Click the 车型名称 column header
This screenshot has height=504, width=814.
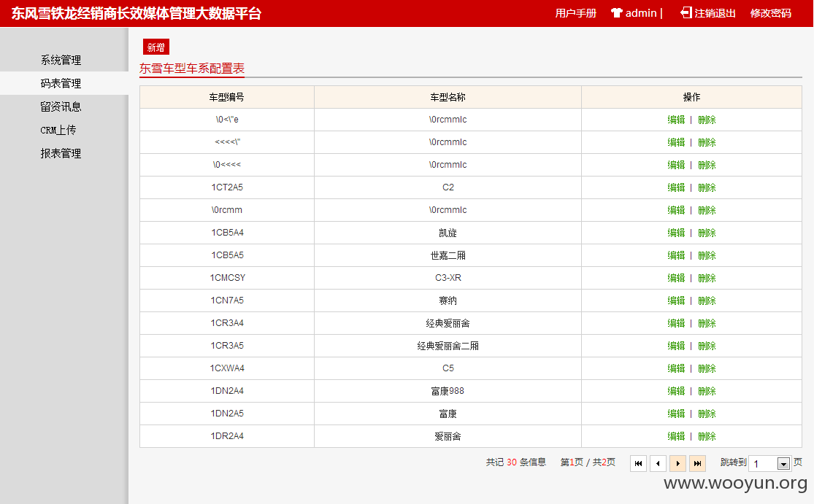[x=448, y=97]
